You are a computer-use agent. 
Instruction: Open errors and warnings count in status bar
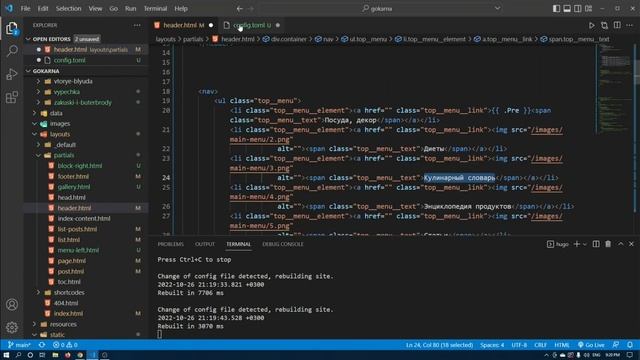pyautogui.click(x=65, y=345)
